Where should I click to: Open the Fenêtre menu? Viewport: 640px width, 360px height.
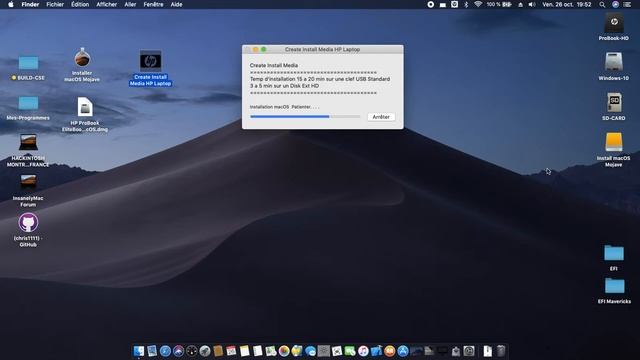click(153, 4)
